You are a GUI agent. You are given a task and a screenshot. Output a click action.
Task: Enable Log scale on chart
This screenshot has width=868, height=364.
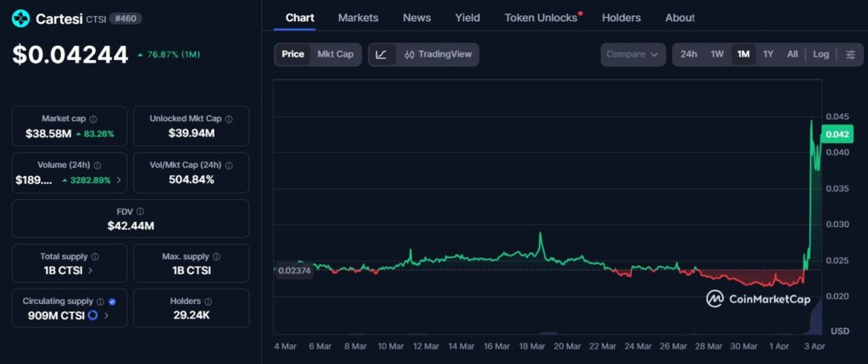point(821,54)
